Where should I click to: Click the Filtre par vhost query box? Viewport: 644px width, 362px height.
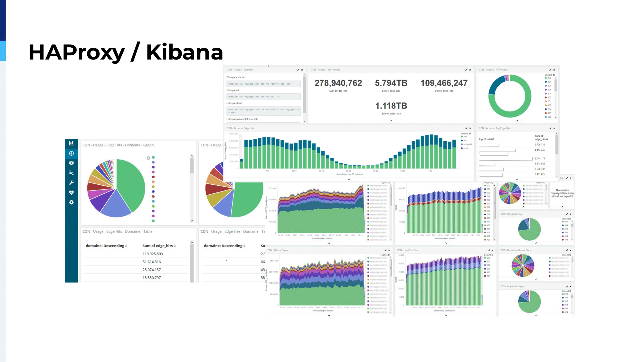pyautogui.click(x=263, y=111)
